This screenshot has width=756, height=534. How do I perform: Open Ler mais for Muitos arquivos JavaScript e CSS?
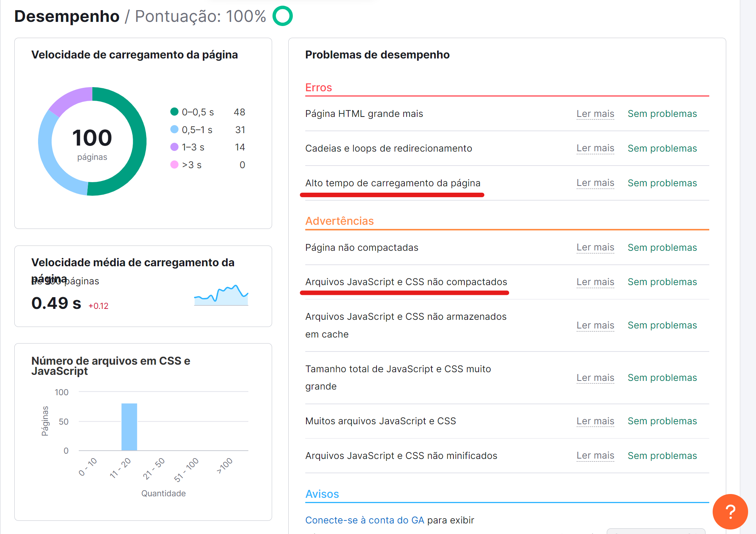(x=595, y=421)
